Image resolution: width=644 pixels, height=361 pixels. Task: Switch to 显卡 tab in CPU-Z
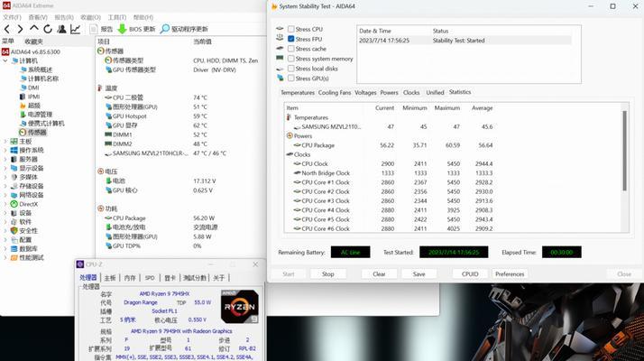pyautogui.click(x=170, y=278)
